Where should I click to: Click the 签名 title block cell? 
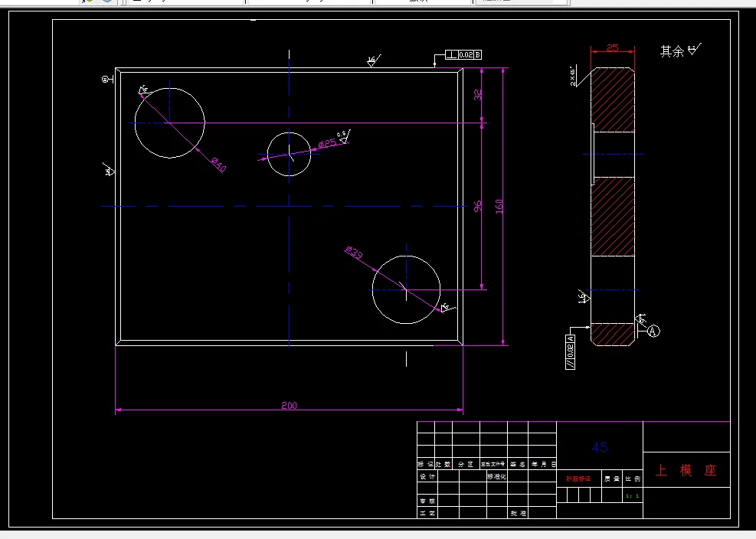(x=517, y=464)
